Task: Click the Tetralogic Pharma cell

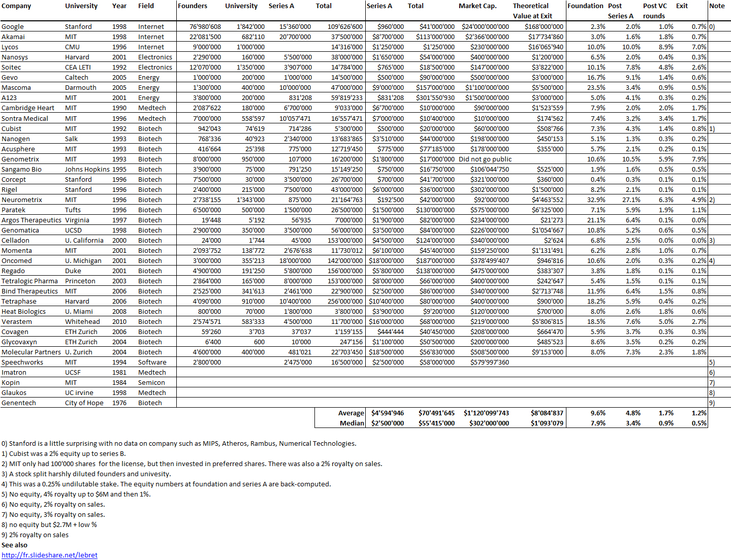Action: (x=30, y=281)
